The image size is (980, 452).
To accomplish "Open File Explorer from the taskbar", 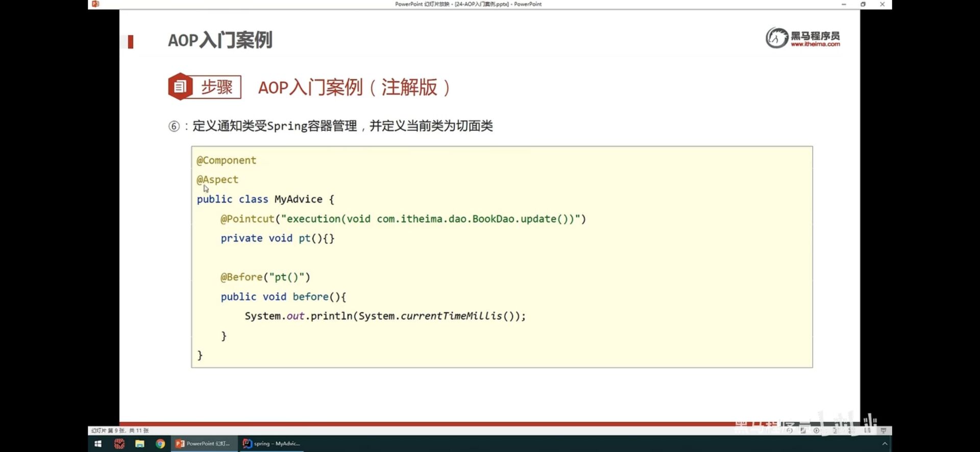I will click(x=140, y=444).
